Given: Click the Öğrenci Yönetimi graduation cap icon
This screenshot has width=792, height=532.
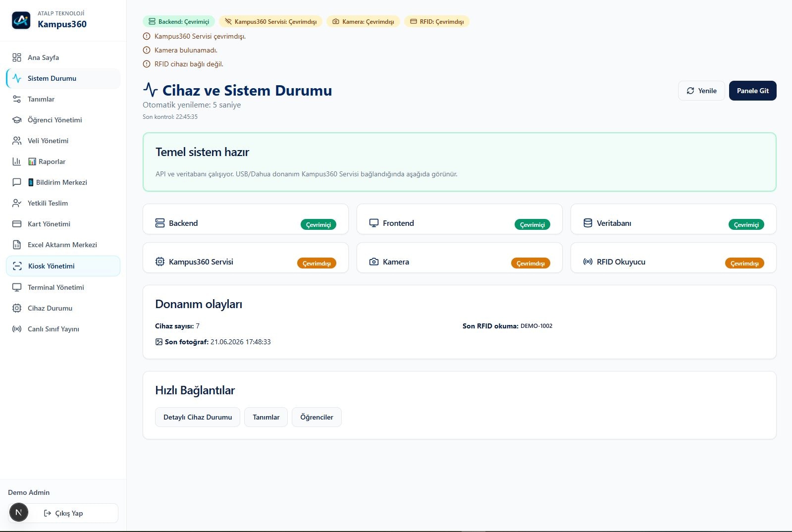Looking at the screenshot, I should tap(17, 120).
